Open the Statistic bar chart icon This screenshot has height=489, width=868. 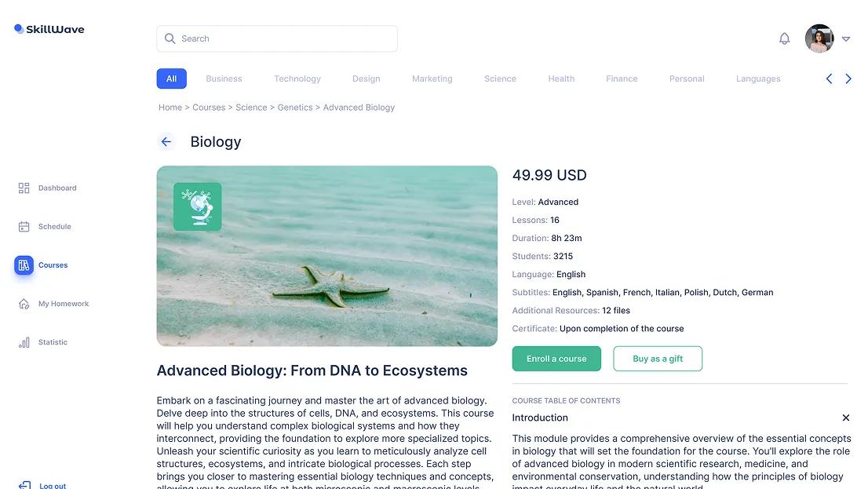pyautogui.click(x=24, y=342)
